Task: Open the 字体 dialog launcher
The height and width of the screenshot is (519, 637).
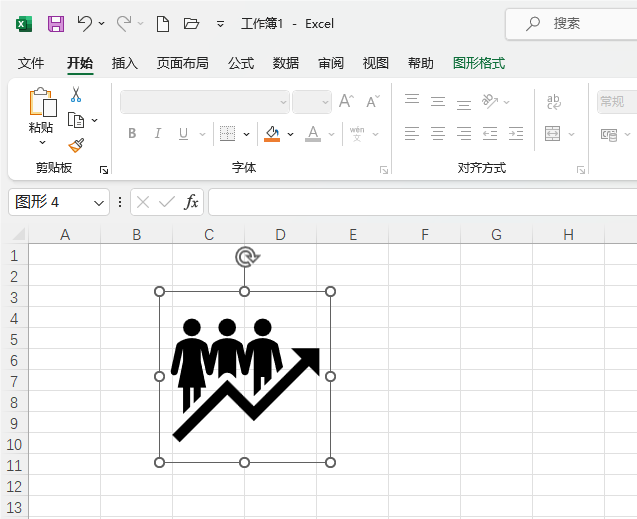Action: 384,170
